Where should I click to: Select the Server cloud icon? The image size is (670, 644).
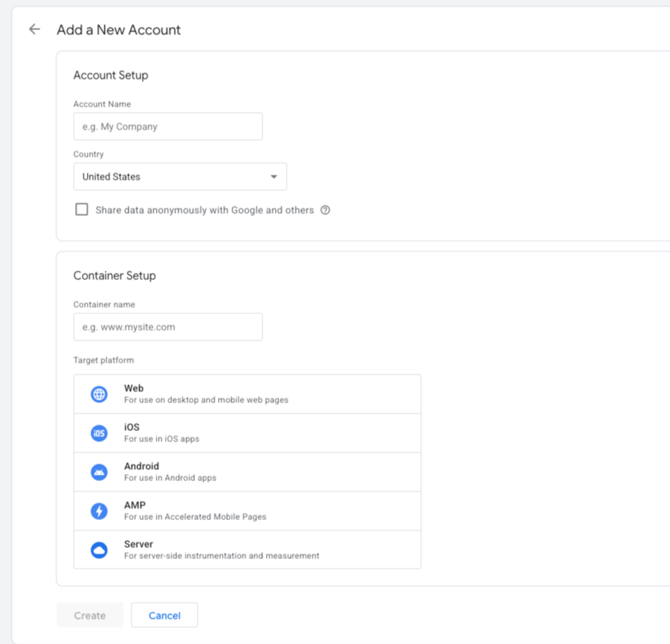tap(99, 549)
